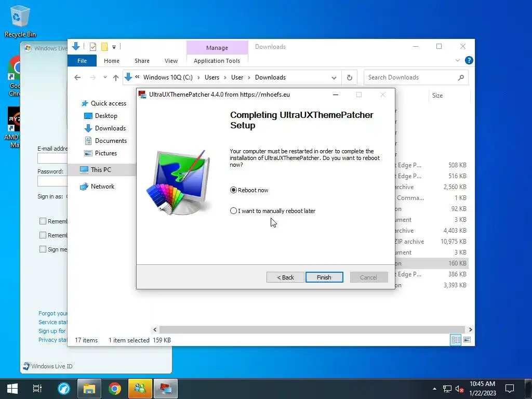Open the Home ribbon tab

[x=112, y=61]
